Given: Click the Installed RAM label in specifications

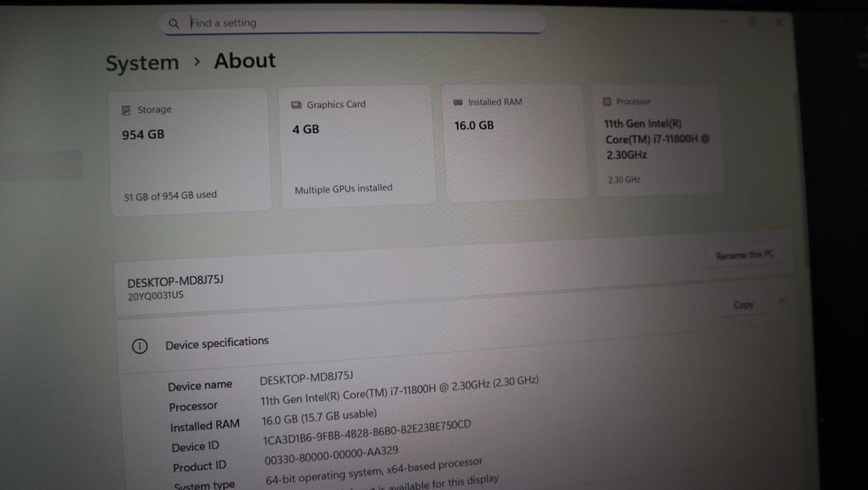Looking at the screenshot, I should 205,426.
